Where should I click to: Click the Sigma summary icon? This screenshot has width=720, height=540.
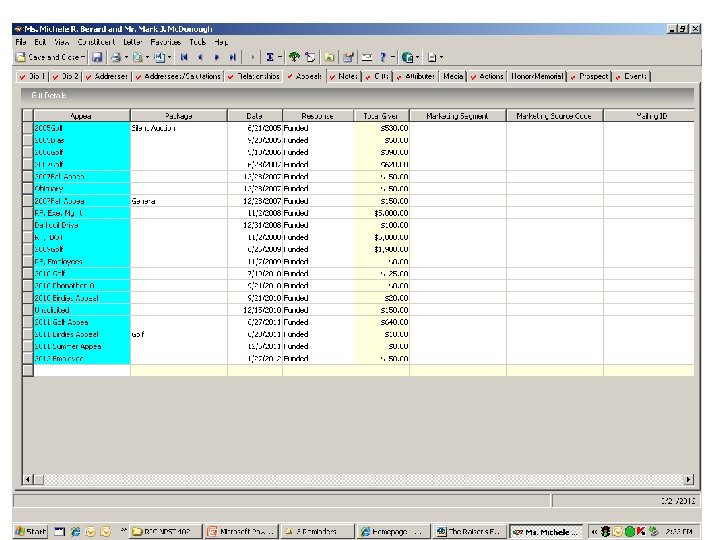(x=270, y=57)
